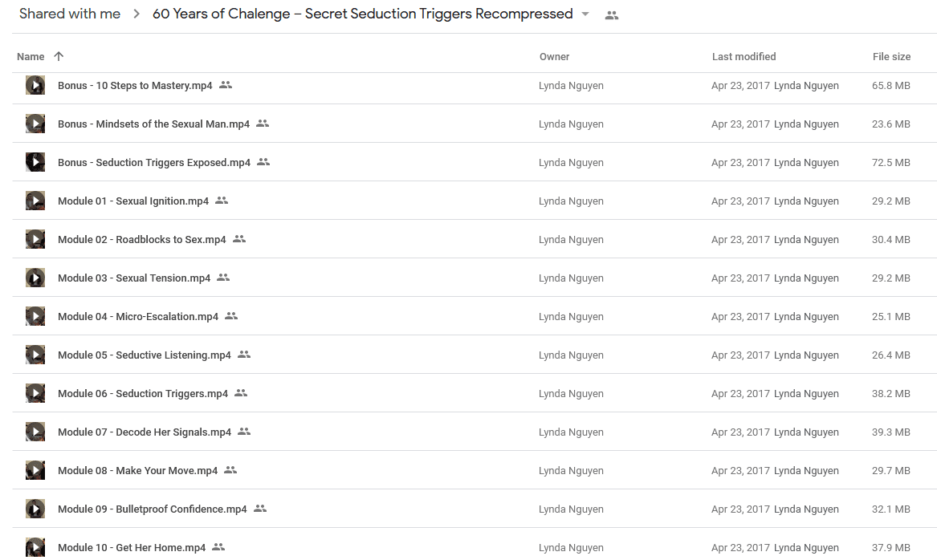Image resolution: width=937 pixels, height=560 pixels.
Task: Click the Owner column header
Action: point(554,56)
